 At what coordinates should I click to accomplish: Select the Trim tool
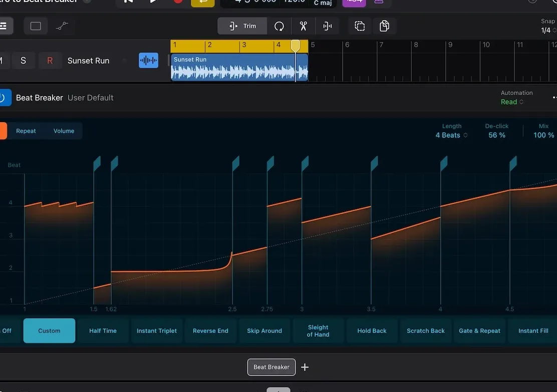coord(242,26)
